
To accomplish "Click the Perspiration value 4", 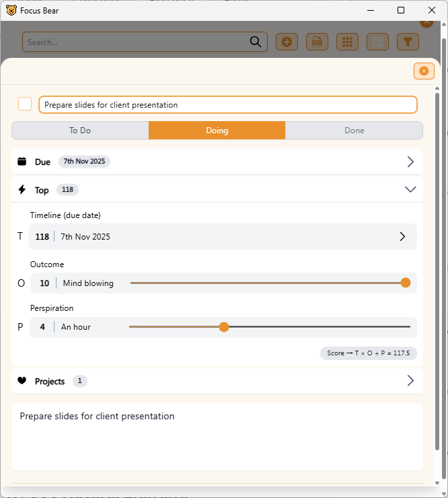I will 42,327.
